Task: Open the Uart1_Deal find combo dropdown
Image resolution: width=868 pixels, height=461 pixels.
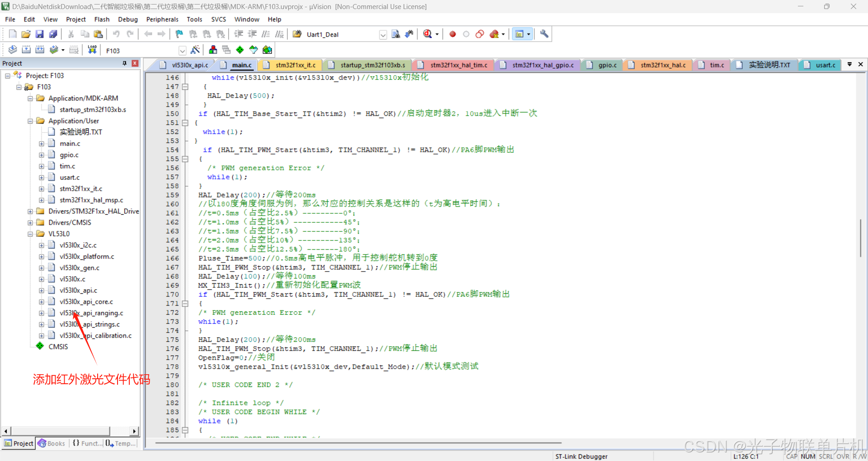Action: (383, 35)
